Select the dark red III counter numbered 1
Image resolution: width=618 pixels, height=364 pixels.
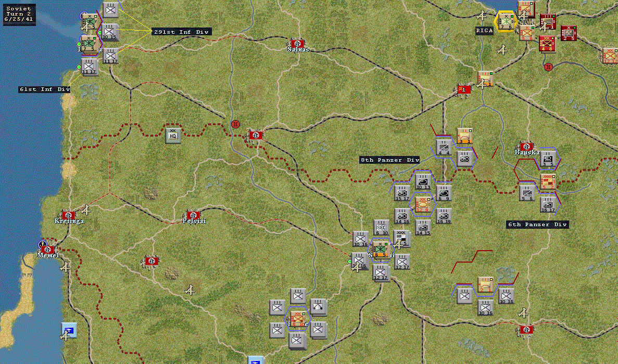(x=547, y=21)
